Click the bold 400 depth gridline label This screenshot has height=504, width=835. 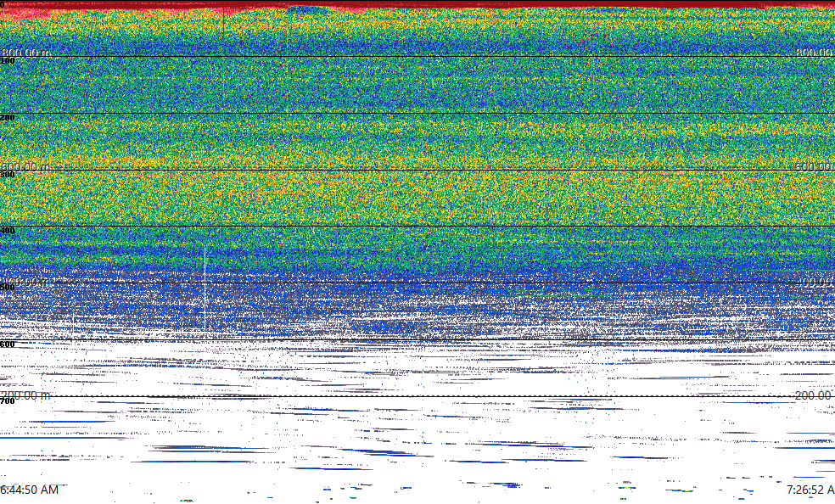pos(8,231)
